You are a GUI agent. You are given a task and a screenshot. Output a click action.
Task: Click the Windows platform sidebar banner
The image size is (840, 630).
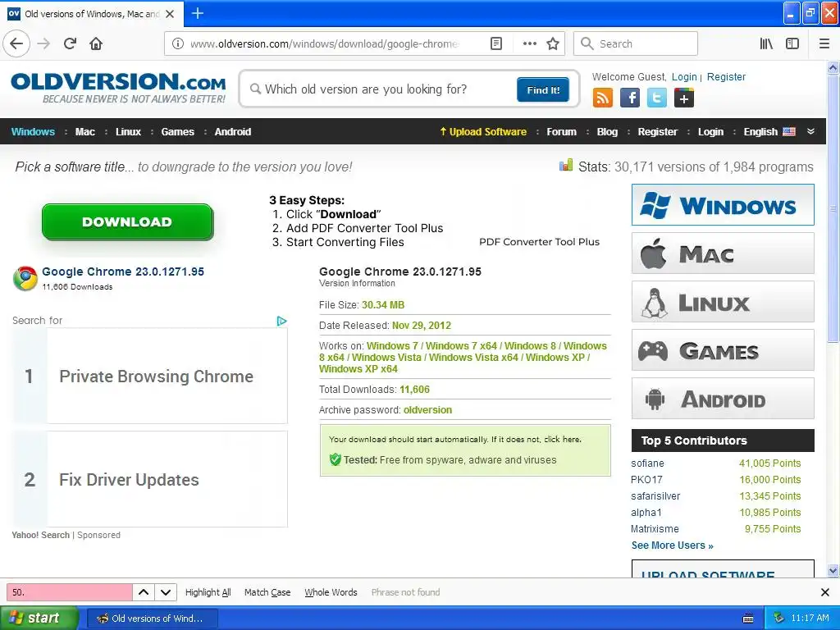pyautogui.click(x=723, y=204)
